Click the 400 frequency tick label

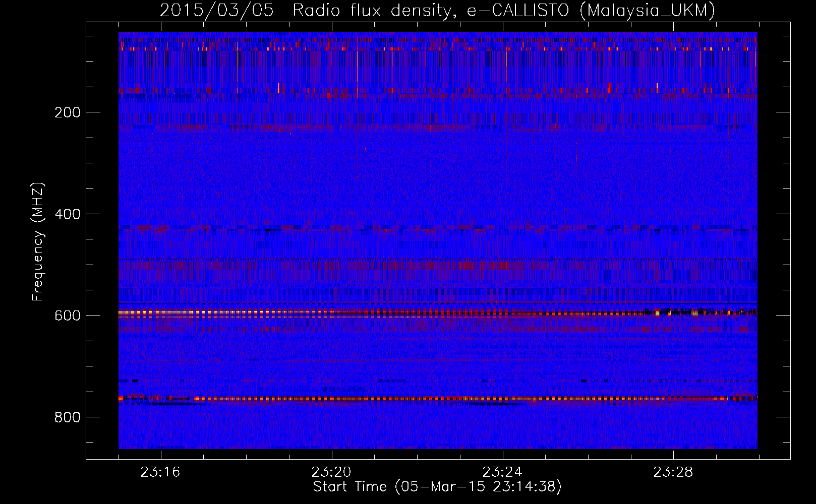click(67, 214)
